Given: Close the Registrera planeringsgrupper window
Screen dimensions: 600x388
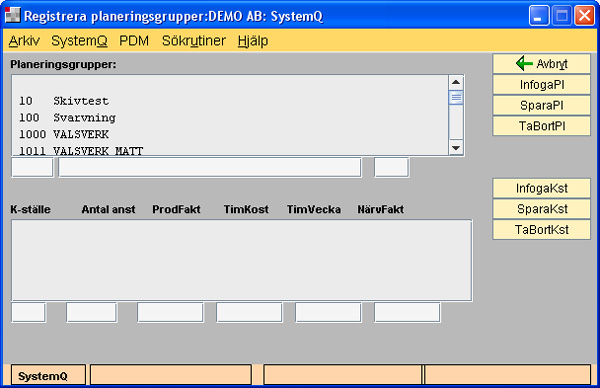Looking at the screenshot, I should 584,16.
